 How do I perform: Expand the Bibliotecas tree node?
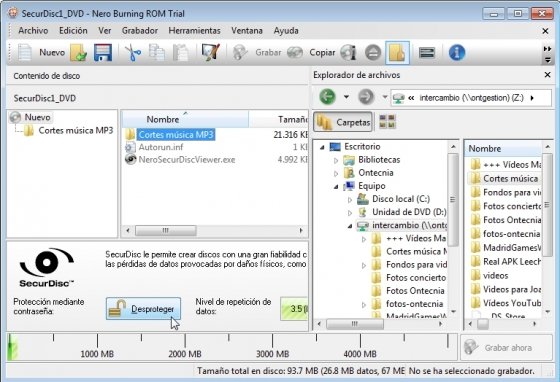336,160
